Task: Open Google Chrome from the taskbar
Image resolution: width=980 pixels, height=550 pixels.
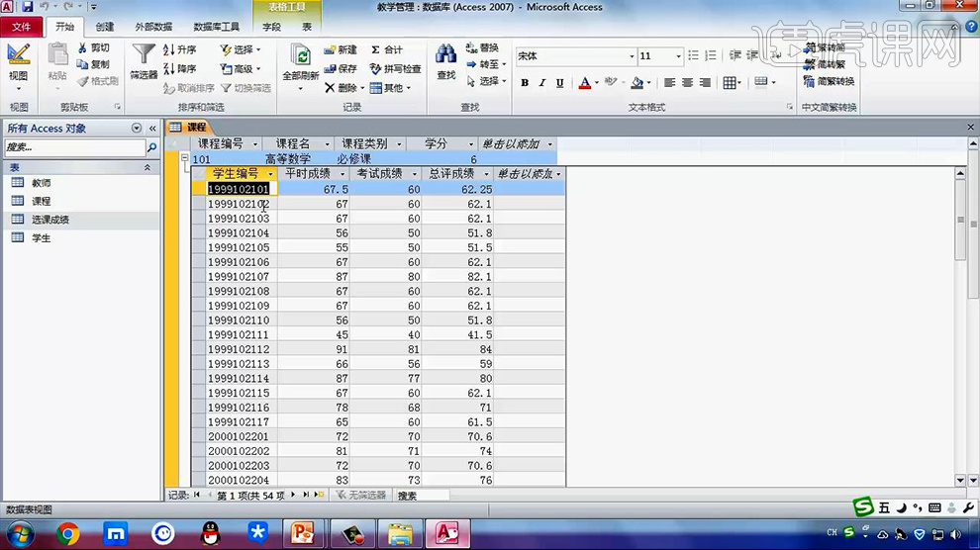Action: tap(67, 534)
